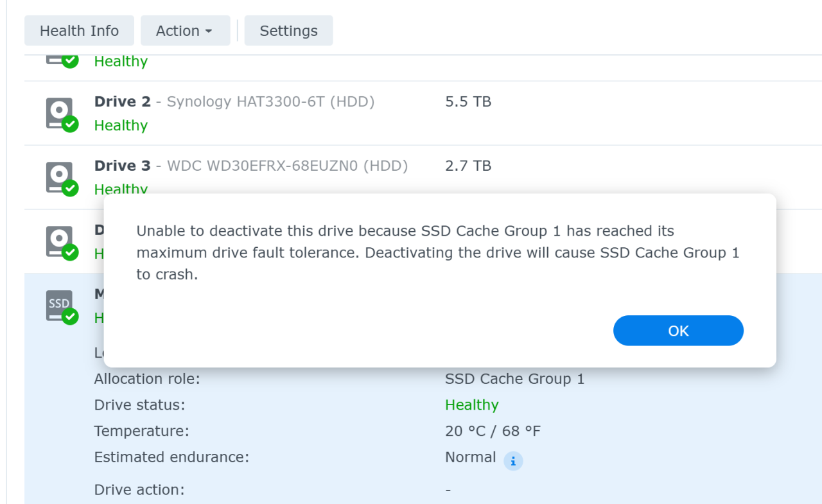822x504 pixels.
Task: Click the temperature value 20 °C / 68 °F
Action: 493,431
